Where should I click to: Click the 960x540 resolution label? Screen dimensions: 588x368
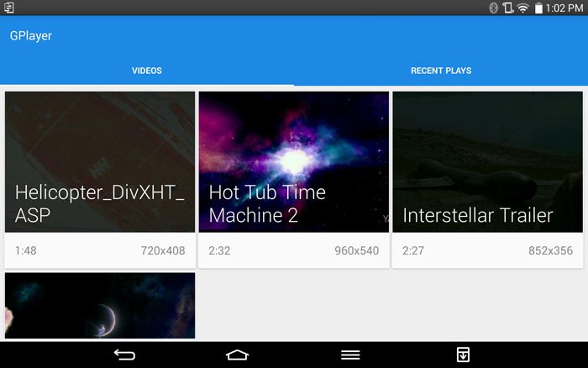coord(357,250)
